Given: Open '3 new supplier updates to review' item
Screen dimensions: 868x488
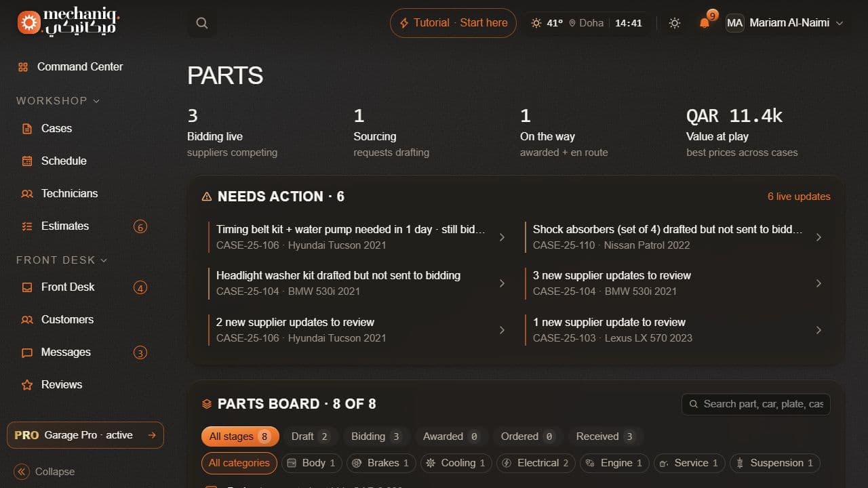Looking at the screenshot, I should click(x=675, y=283).
